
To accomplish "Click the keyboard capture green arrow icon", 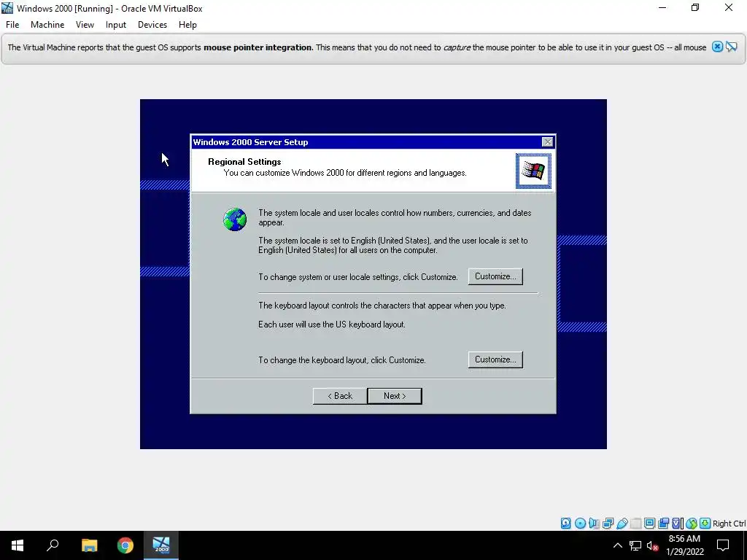I will 705,524.
